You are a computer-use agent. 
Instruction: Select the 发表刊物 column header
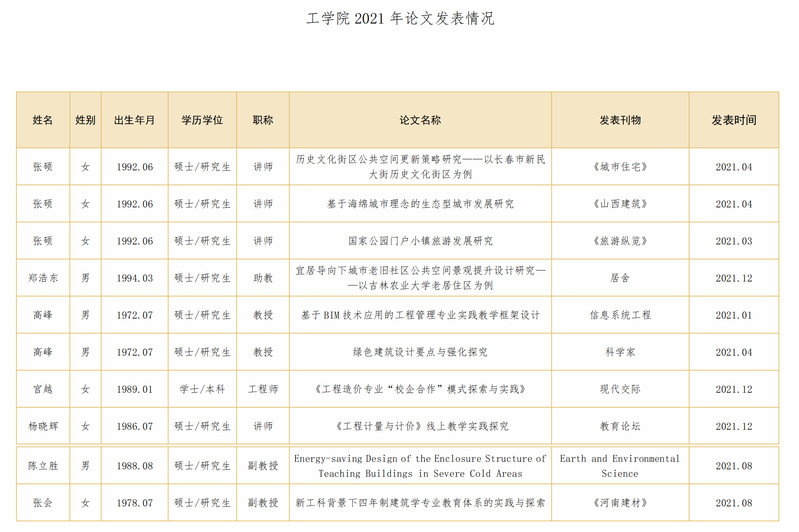pyautogui.click(x=620, y=120)
